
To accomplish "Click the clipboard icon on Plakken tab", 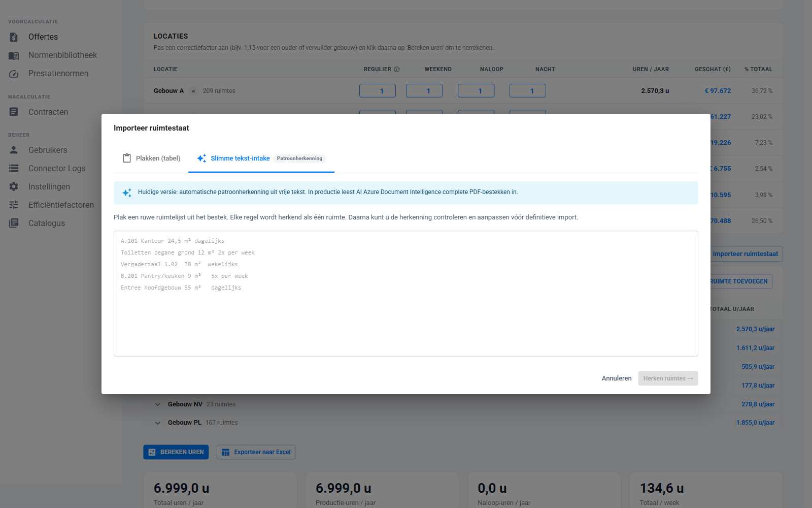I will [x=127, y=158].
